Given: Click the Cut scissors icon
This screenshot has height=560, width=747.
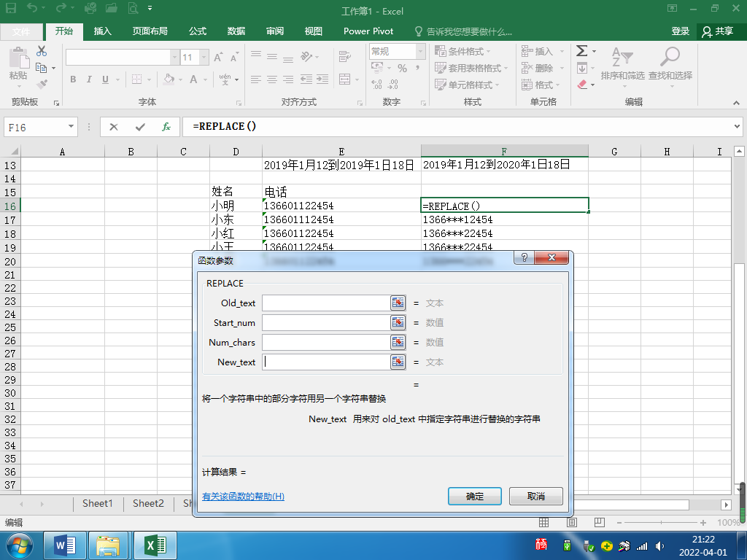Looking at the screenshot, I should [42, 51].
